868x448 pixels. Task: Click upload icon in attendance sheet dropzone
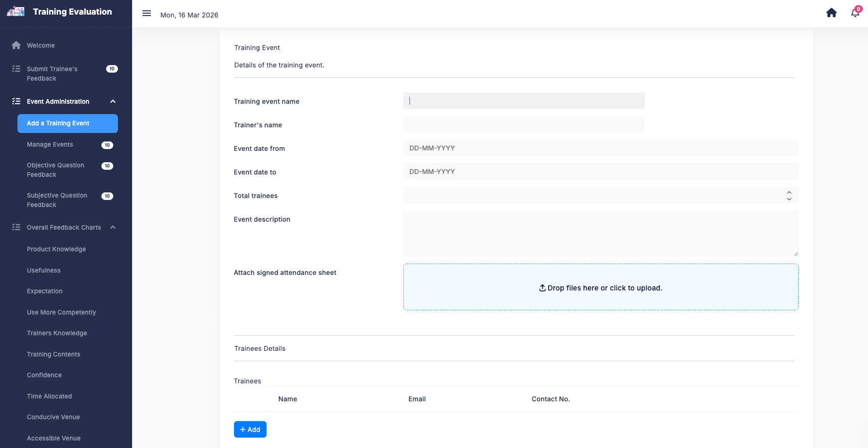click(542, 288)
